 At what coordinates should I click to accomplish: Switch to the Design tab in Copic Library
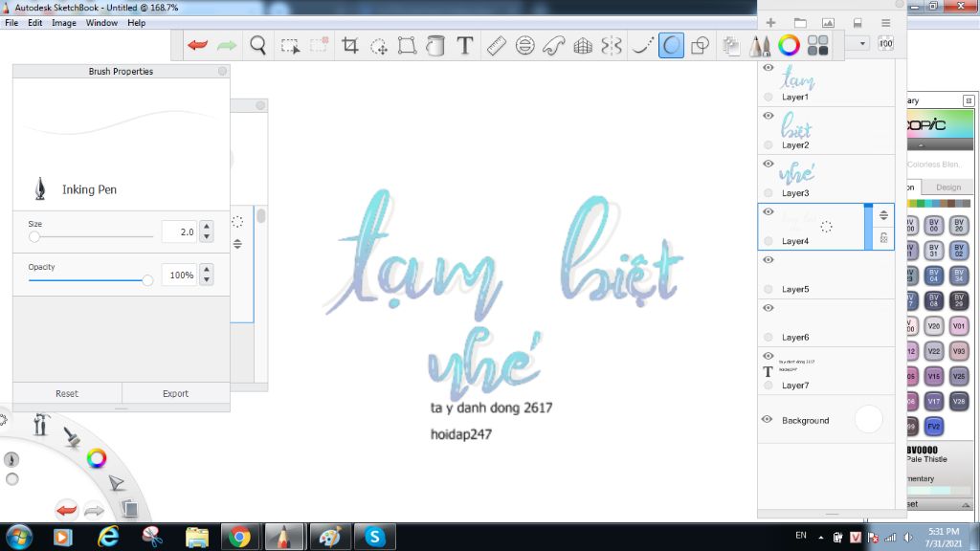coord(947,187)
